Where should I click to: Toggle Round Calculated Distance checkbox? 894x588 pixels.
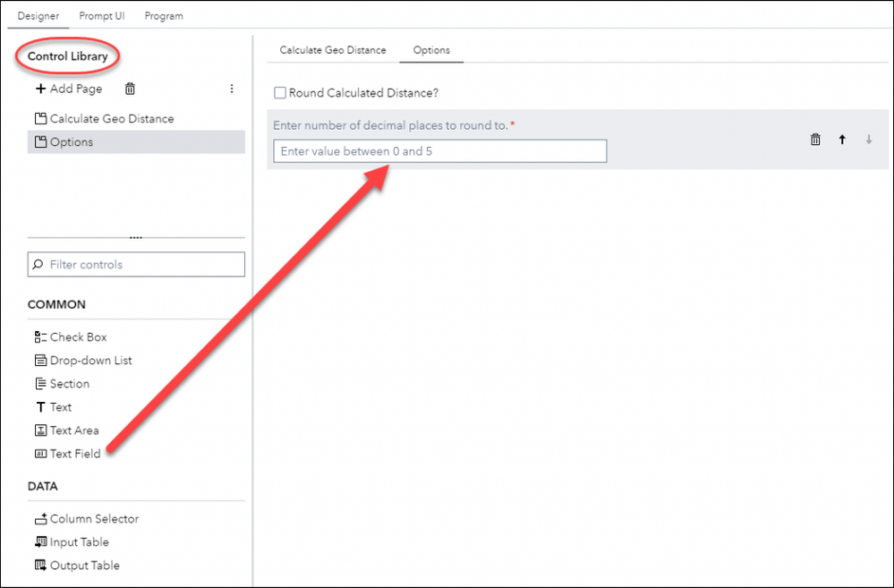pyautogui.click(x=280, y=93)
